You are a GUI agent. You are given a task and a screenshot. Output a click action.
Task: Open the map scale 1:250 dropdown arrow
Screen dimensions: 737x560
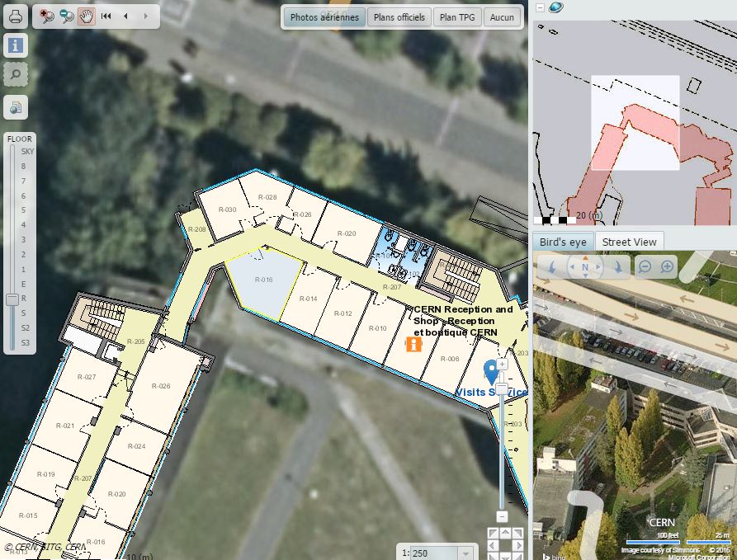465,553
